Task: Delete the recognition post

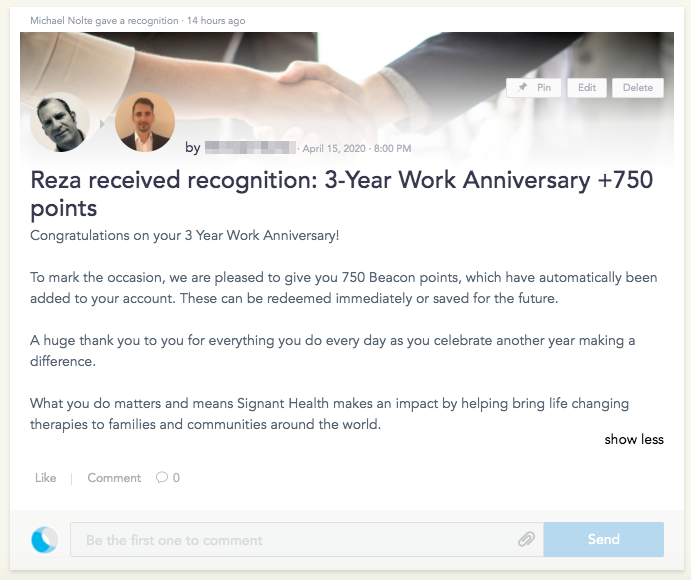Action: pos(638,88)
